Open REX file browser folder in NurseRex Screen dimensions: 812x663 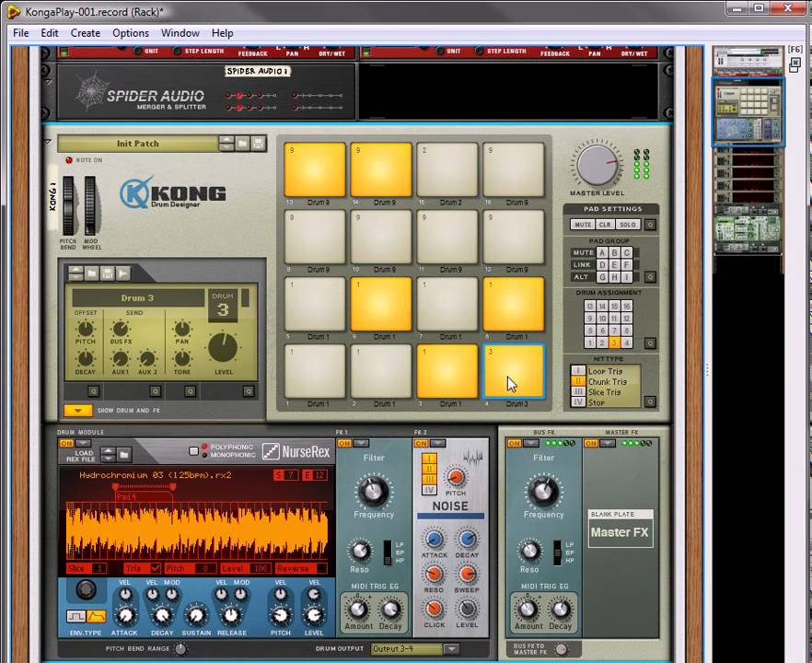[x=124, y=455]
